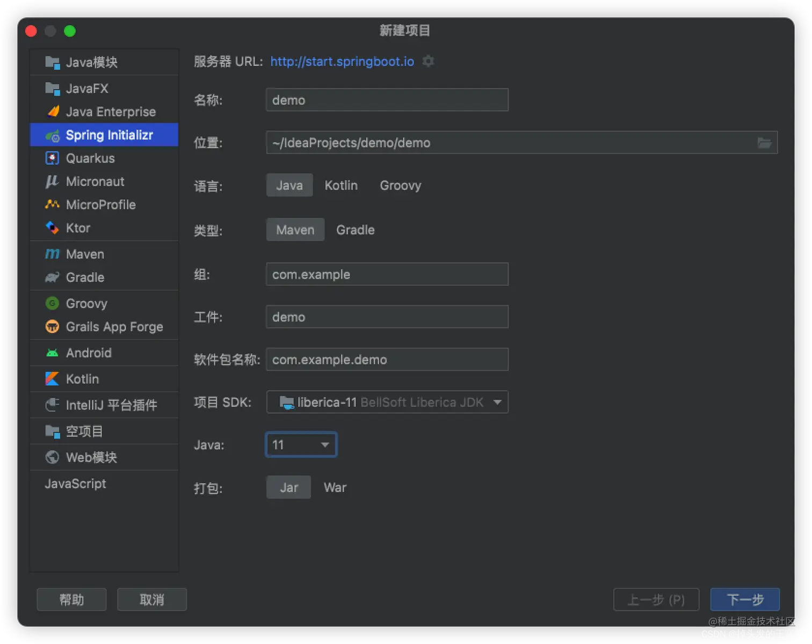Select the Android project generator

tap(89, 353)
